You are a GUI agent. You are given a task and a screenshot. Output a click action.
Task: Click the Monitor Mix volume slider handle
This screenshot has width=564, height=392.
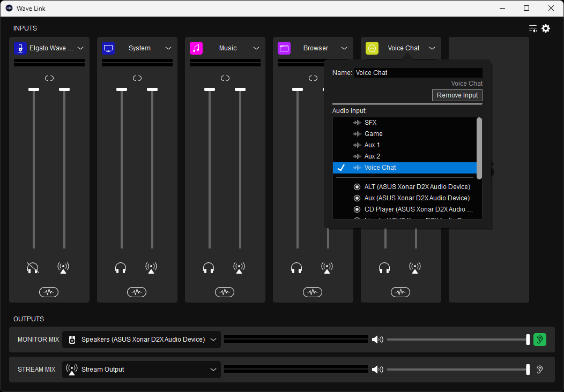coord(528,340)
